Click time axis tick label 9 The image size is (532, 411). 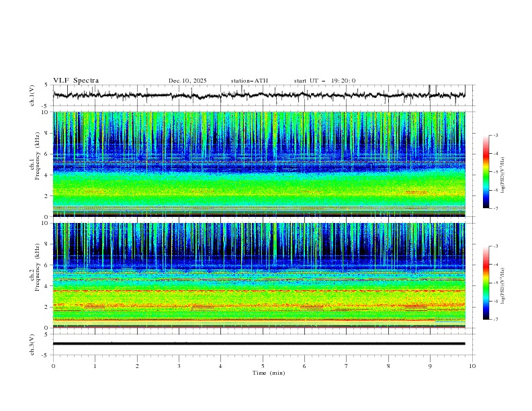click(430, 366)
